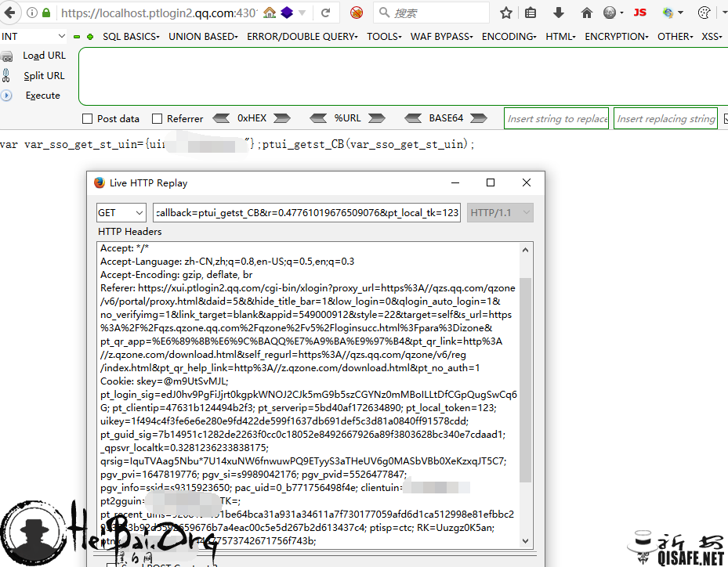Screen dimensions: 728x567
Task: Open TOOLS menu in HackBar
Action: (x=384, y=37)
